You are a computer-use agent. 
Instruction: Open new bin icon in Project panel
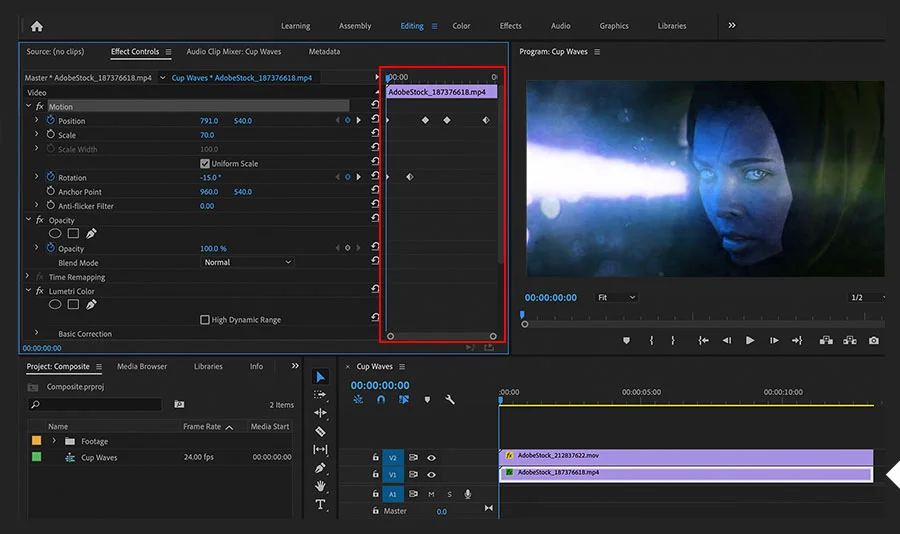point(179,404)
